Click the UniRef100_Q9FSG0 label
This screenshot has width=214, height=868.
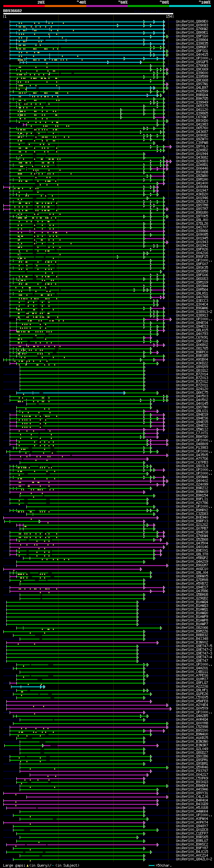click(192, 36)
